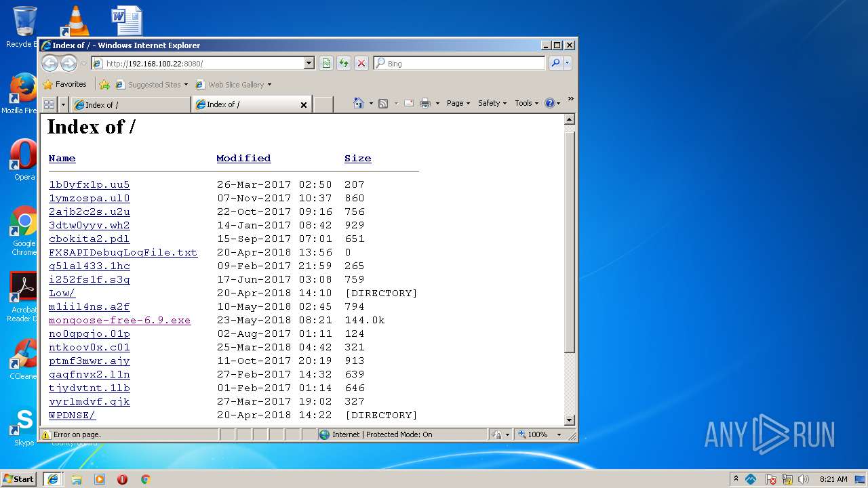The image size is (868, 488).
Task: Click in the Bing search box
Action: pyautogui.click(x=459, y=63)
